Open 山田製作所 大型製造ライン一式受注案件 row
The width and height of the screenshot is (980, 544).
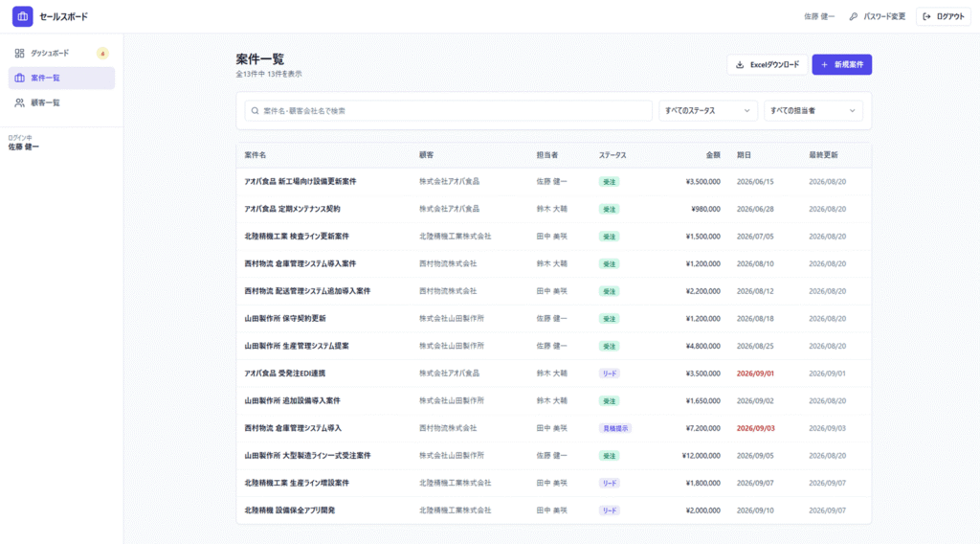(x=554, y=456)
